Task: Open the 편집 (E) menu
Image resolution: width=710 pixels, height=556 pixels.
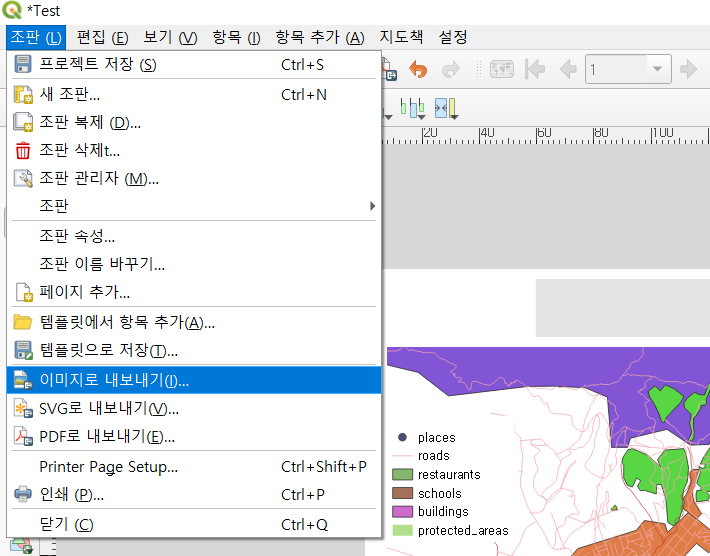Action: coord(102,37)
